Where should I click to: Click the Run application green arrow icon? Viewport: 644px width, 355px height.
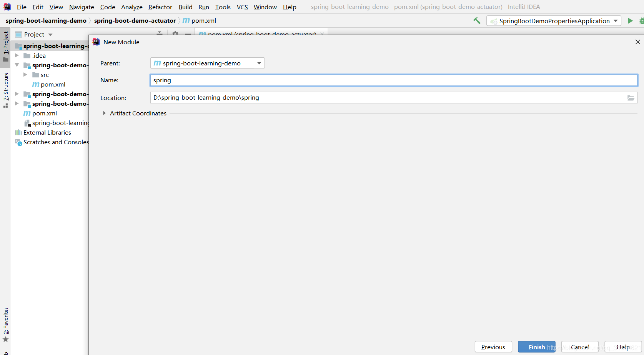tap(630, 21)
